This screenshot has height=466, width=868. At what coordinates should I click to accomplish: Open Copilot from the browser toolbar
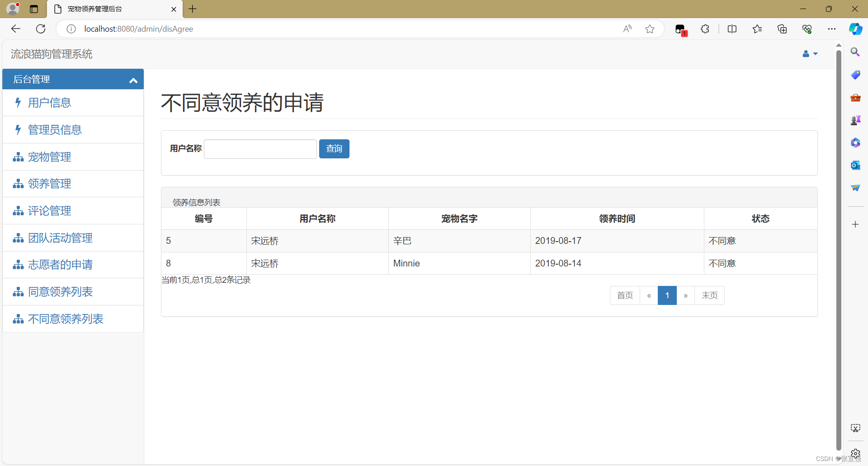click(855, 29)
